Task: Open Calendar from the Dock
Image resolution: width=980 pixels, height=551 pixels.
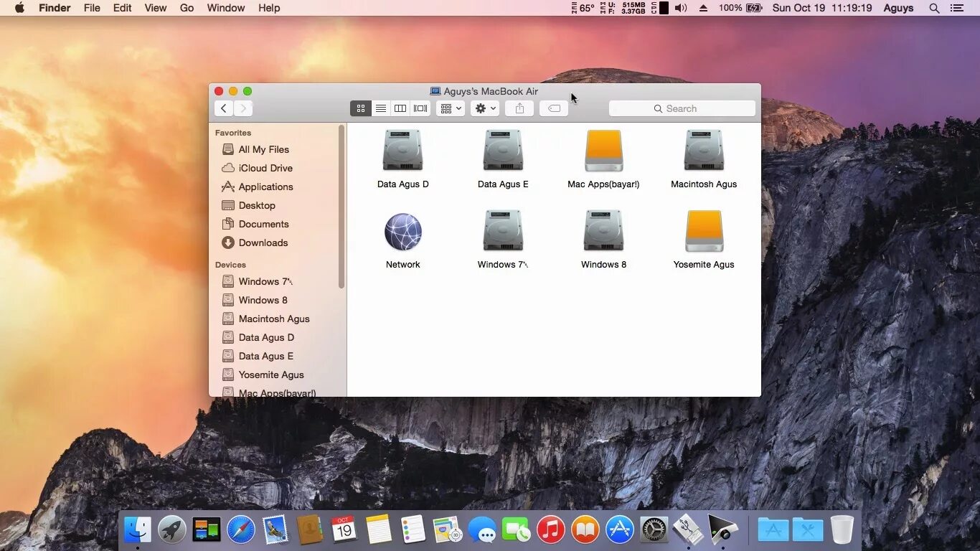Action: click(344, 530)
